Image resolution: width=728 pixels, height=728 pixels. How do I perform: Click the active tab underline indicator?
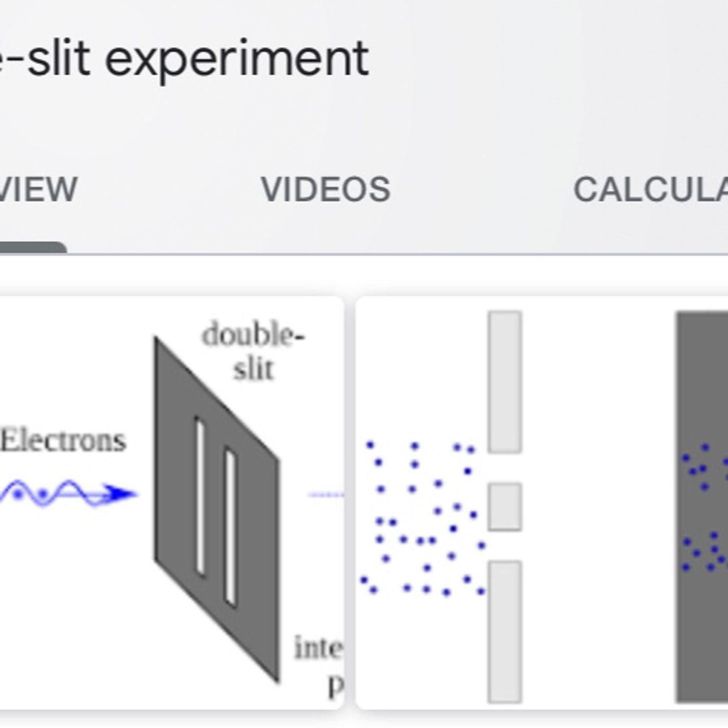(x=32, y=248)
